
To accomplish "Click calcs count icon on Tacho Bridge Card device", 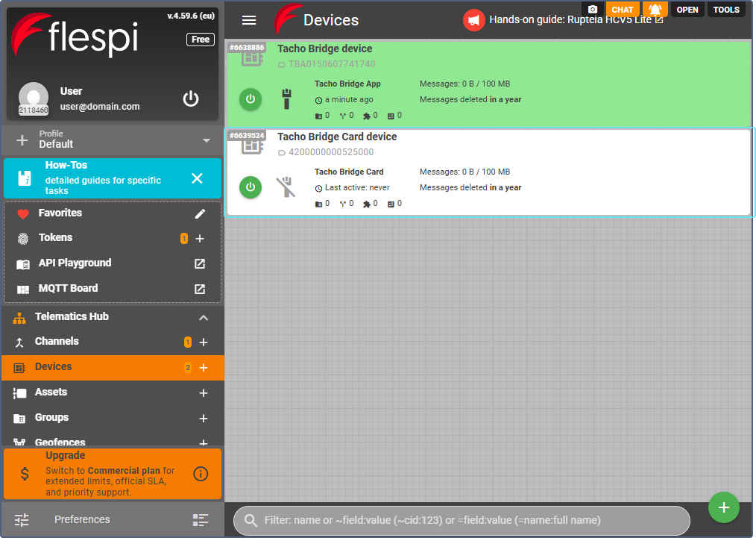I will (x=391, y=204).
